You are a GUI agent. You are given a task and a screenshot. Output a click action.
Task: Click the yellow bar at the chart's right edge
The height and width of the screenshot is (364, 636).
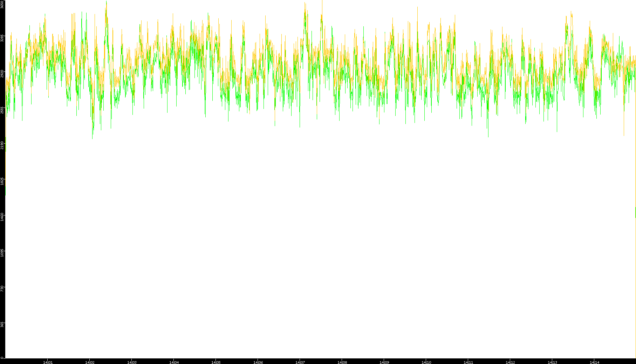[x=635, y=212]
